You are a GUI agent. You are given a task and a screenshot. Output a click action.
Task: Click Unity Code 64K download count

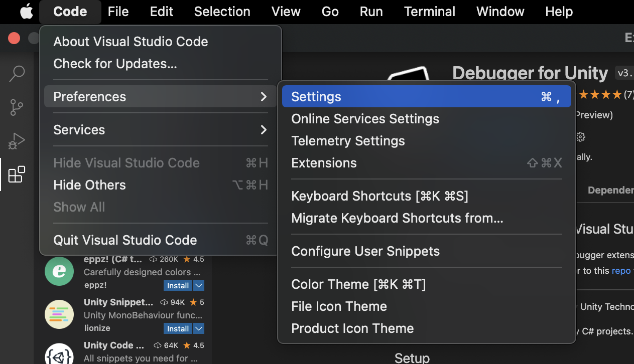pos(167,345)
